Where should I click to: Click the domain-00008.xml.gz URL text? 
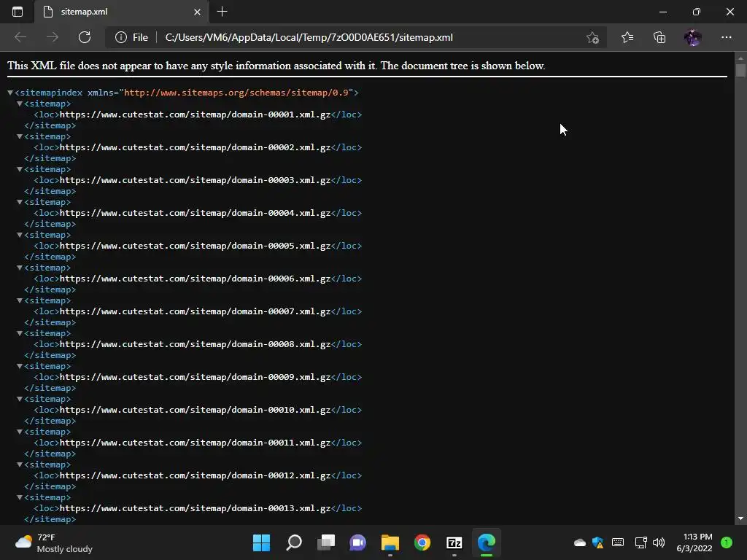tap(195, 344)
